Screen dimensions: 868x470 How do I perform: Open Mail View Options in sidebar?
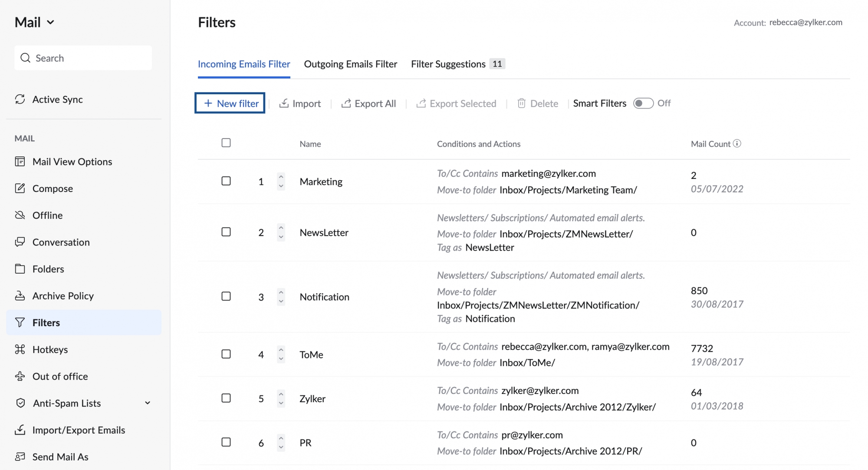coord(72,161)
